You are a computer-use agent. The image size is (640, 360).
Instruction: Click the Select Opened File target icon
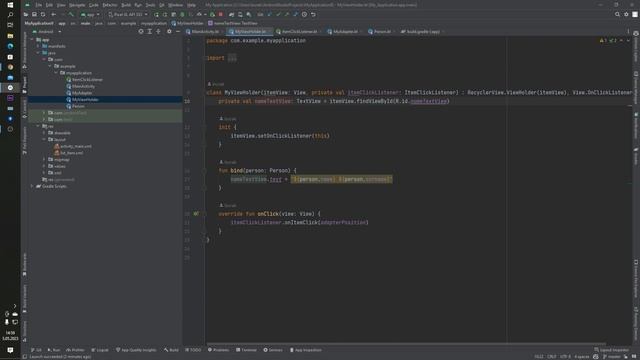coord(141,31)
